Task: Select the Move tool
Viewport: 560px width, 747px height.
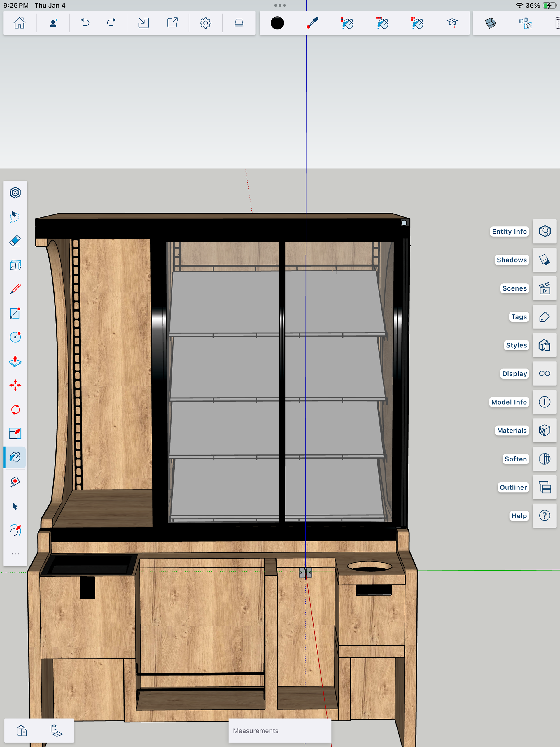Action: click(x=15, y=385)
